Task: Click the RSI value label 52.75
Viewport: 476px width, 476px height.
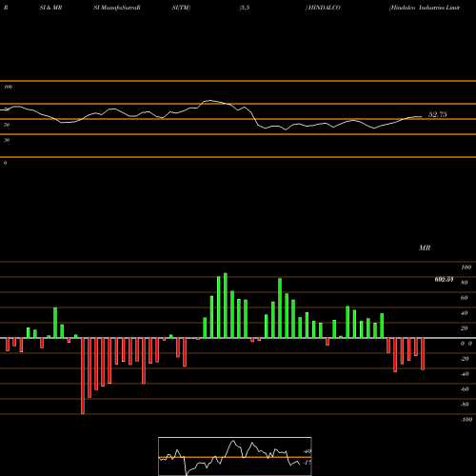Action: click(437, 114)
